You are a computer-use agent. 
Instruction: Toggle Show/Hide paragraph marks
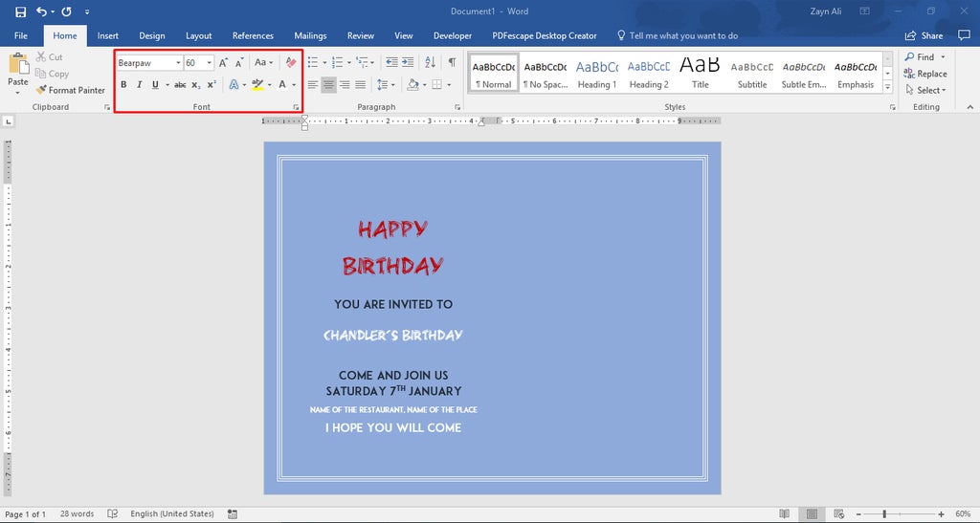click(452, 62)
